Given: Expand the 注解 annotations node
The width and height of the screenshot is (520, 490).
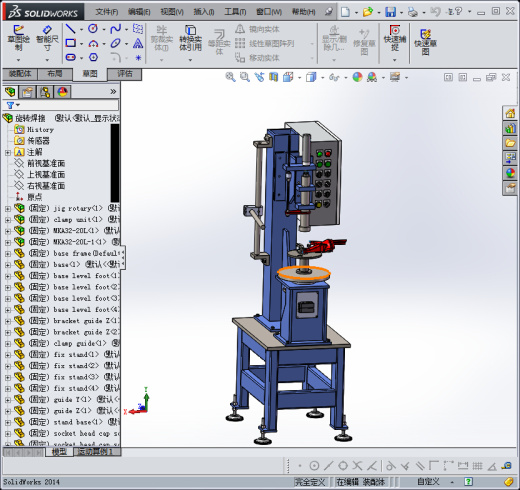Looking at the screenshot, I should [8, 153].
